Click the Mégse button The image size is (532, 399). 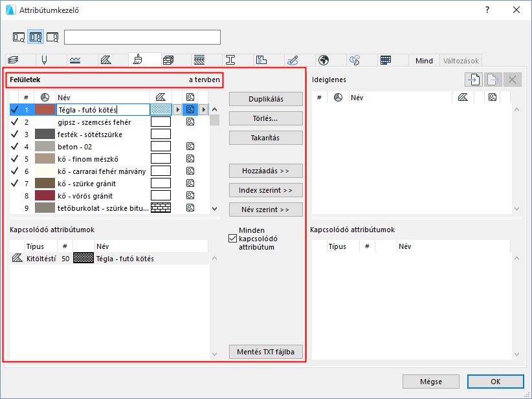(431, 382)
